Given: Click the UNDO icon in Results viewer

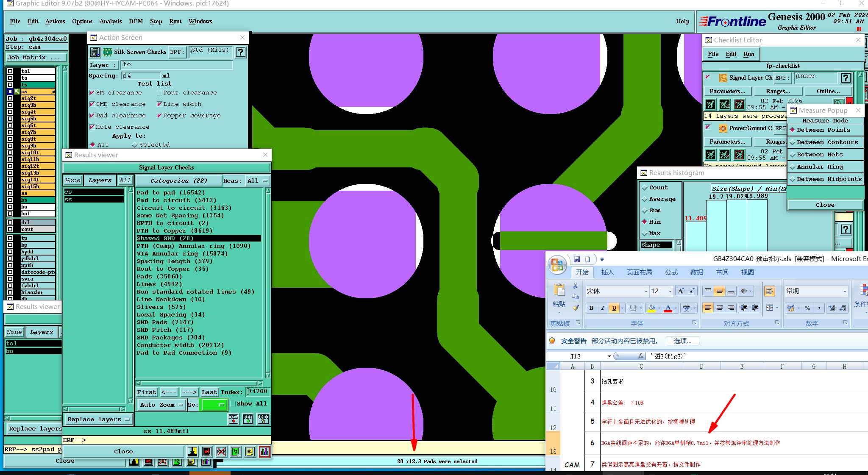Looking at the screenshot, I should pyautogui.click(x=263, y=419).
